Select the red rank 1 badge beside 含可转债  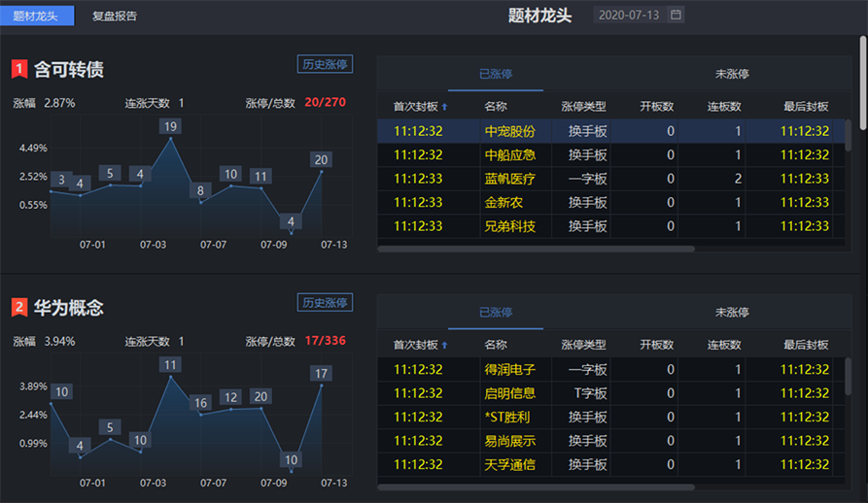point(19,69)
